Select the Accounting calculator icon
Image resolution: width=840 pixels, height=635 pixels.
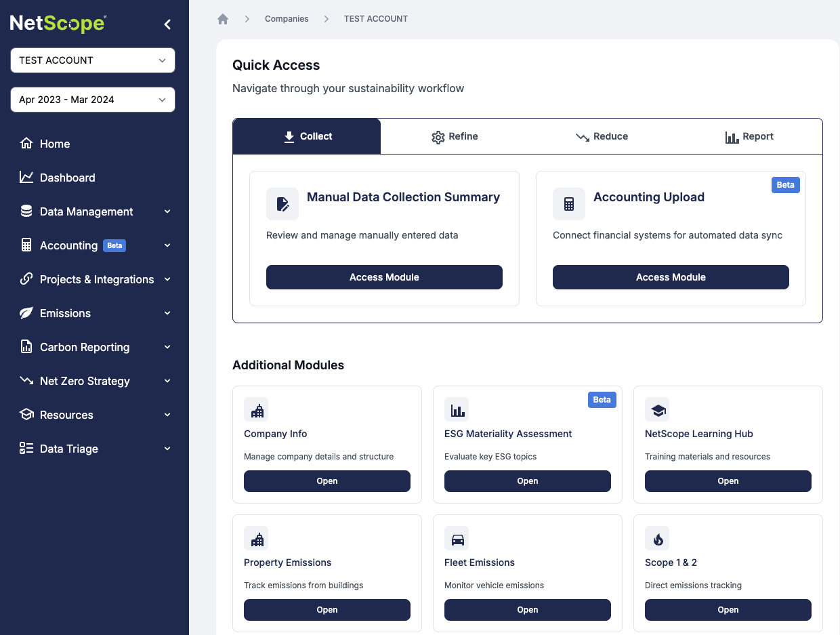[x=26, y=245]
